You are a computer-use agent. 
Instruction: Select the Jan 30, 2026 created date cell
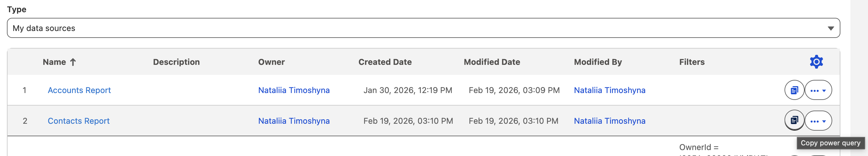[x=408, y=91]
